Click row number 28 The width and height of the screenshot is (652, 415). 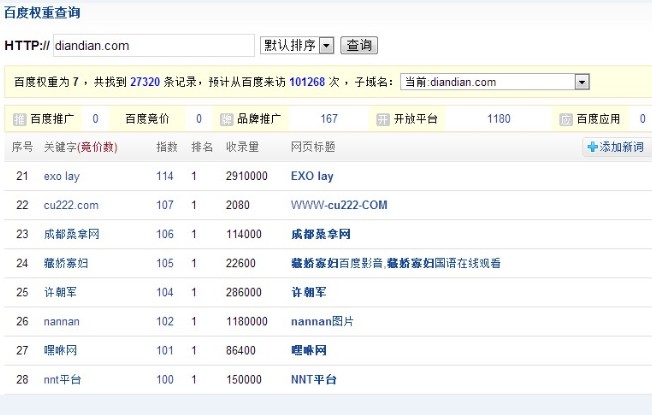(x=22, y=380)
